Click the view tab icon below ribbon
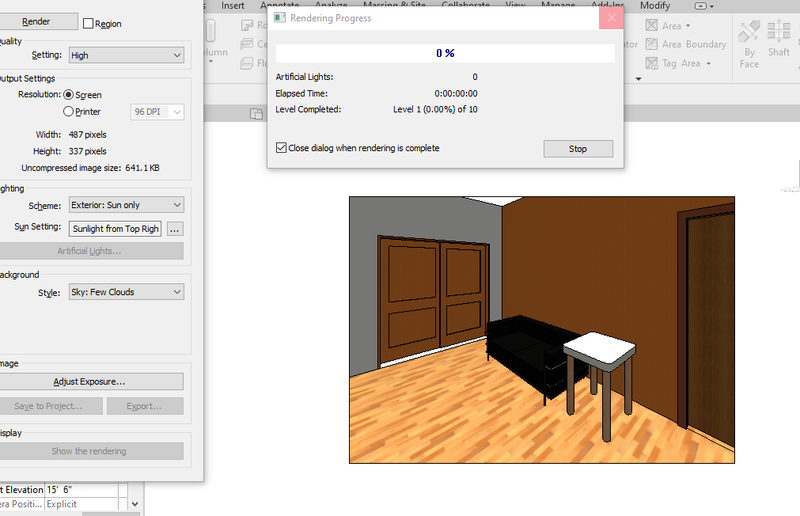 click(257, 114)
